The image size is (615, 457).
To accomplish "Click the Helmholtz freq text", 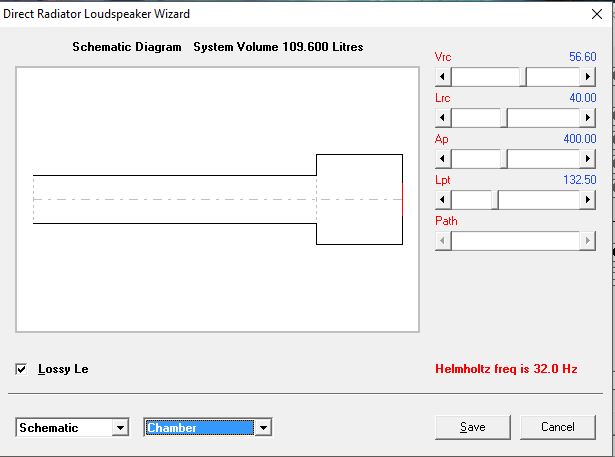I will click(506, 369).
